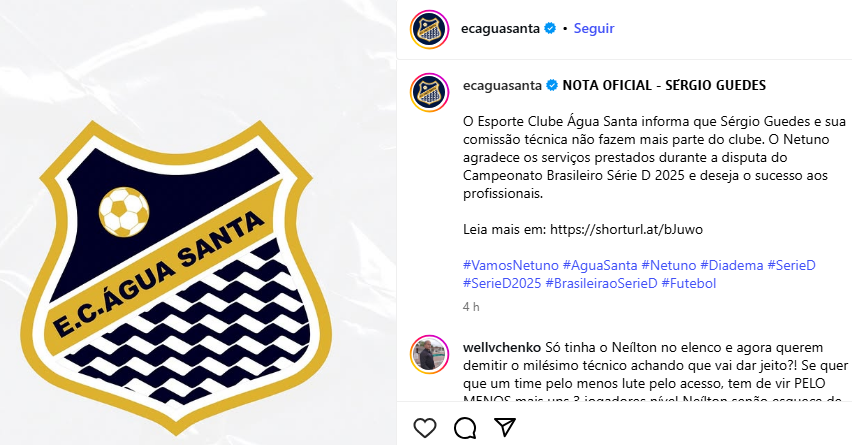Click the wellvchenko commenter username
The image size is (852, 445).
[502, 347]
